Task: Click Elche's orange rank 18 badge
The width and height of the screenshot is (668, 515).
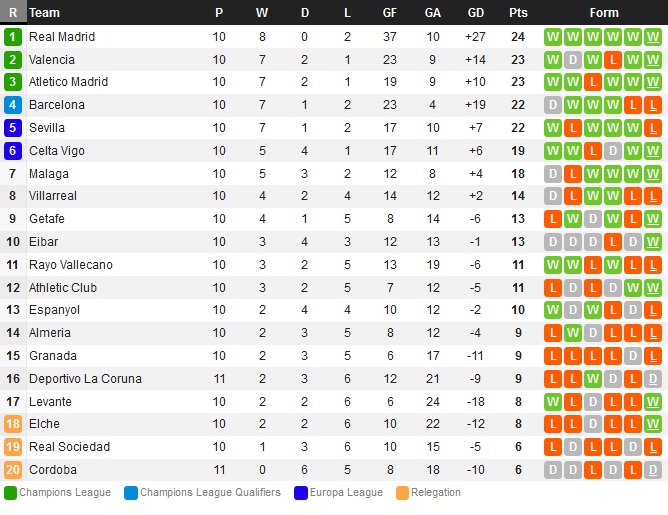Action: [13, 424]
